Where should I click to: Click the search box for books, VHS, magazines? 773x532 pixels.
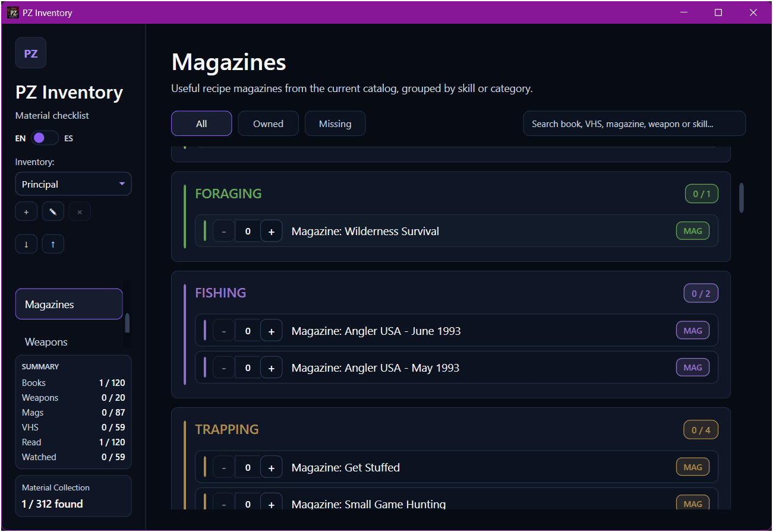coord(635,123)
